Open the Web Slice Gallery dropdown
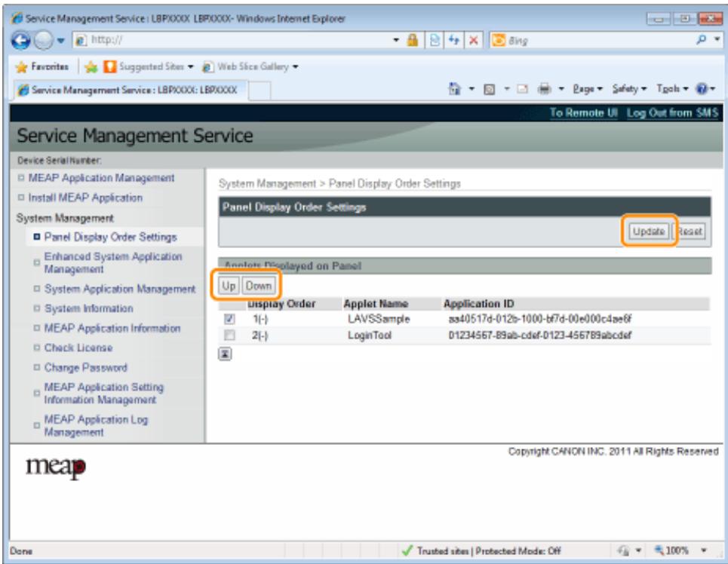This screenshot has height=564, width=728. (250, 67)
